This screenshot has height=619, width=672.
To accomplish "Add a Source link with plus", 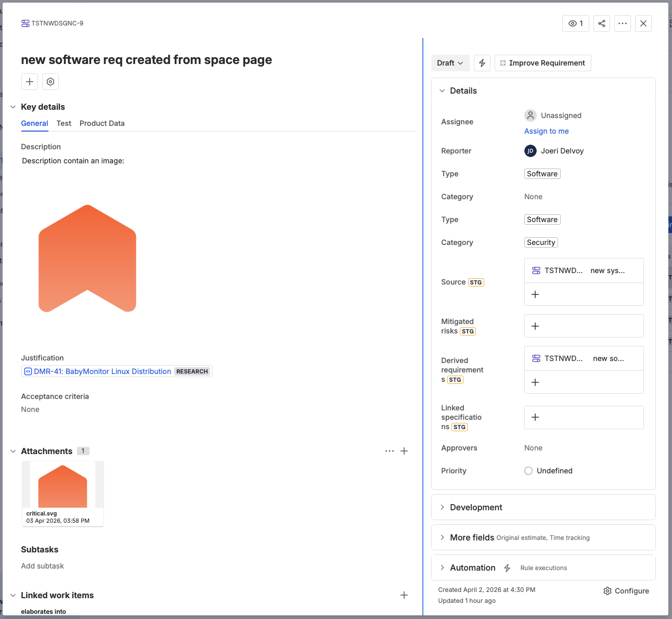I will tap(535, 294).
